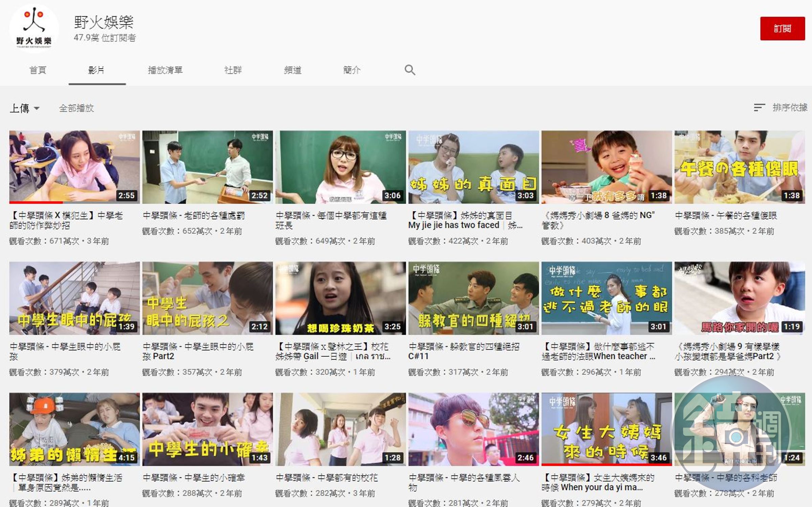
Task: Open the 姊姊的真面目 thumbnail
Action: point(473,167)
